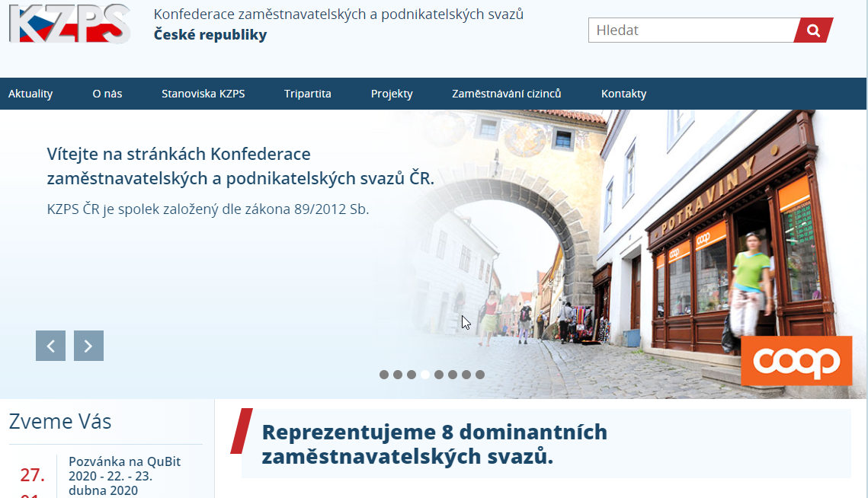Open the Projekty menu item
The height and width of the screenshot is (498, 868).
pos(392,94)
